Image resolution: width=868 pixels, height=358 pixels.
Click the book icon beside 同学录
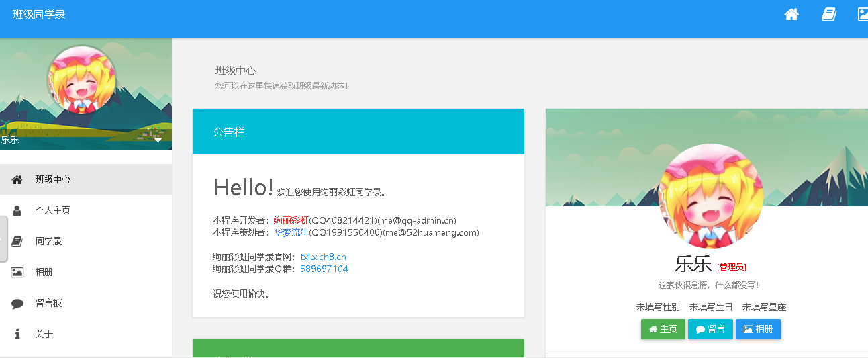point(17,241)
